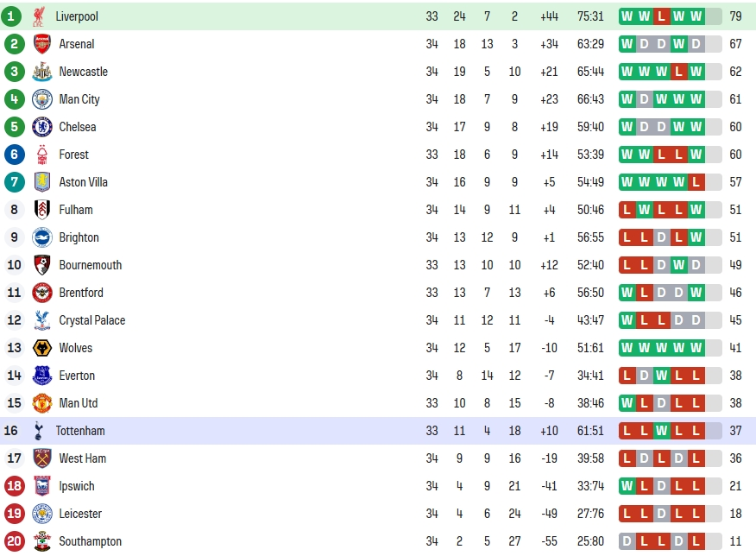Open the Aston Villa team link

[84, 182]
